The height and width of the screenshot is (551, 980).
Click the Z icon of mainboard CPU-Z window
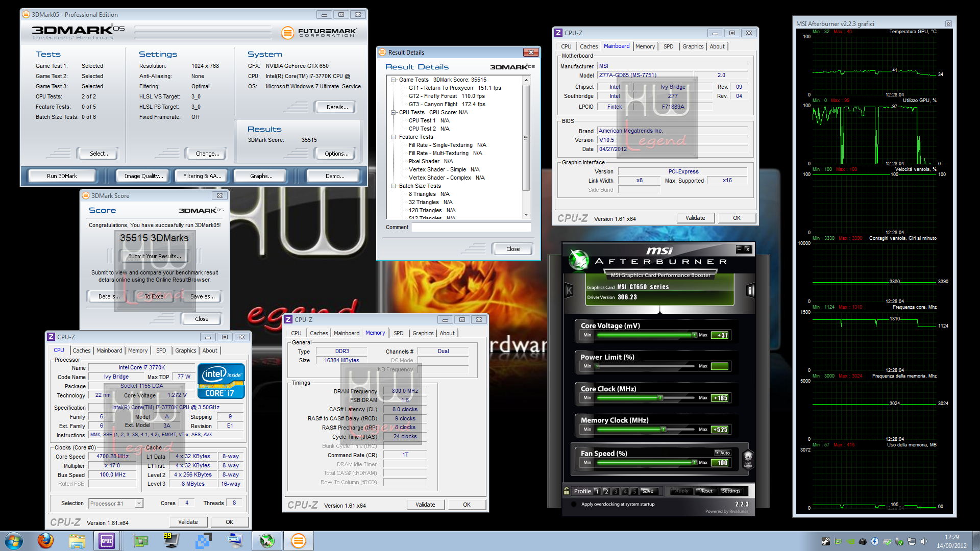coord(558,33)
